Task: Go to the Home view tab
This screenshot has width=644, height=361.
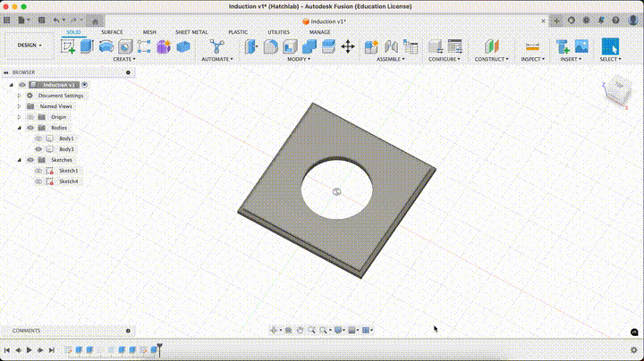Action: click(x=96, y=21)
